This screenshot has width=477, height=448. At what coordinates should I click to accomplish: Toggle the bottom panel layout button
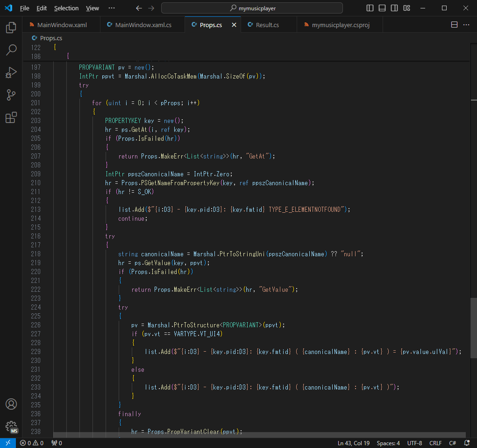click(x=382, y=8)
